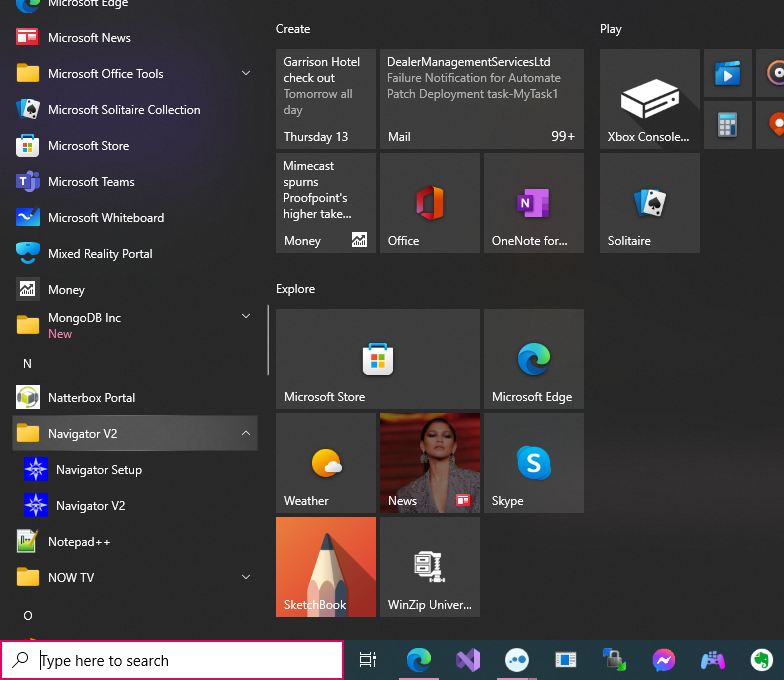Image resolution: width=784 pixels, height=680 pixels.
Task: Open the Calculator small tile
Action: [728, 125]
